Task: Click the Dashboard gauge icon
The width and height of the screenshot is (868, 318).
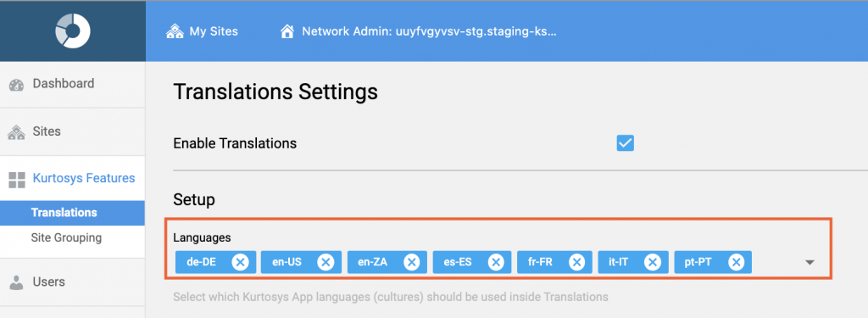Action: (17, 85)
